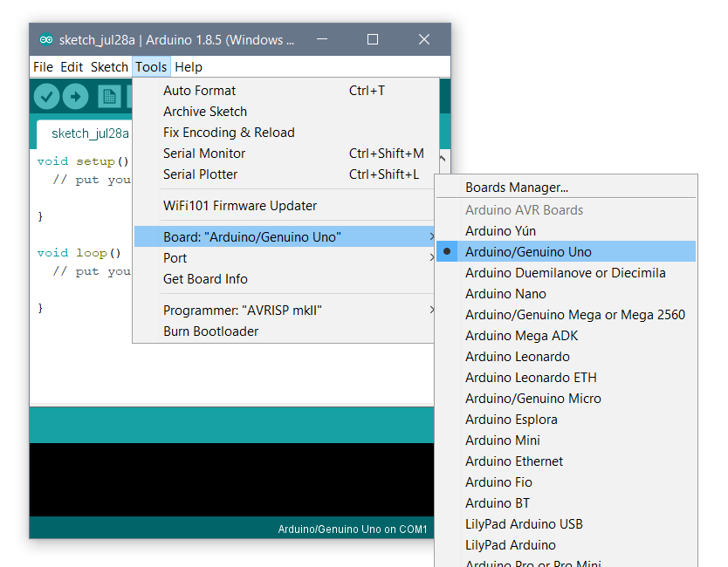This screenshot has width=728, height=567.
Task: Click Get Board Info
Action: tap(205, 279)
